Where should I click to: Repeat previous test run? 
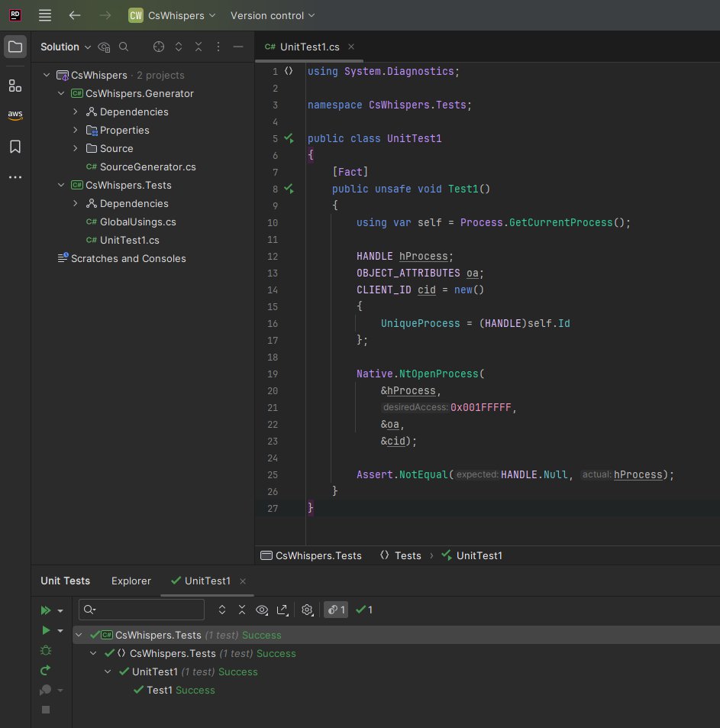(x=46, y=671)
